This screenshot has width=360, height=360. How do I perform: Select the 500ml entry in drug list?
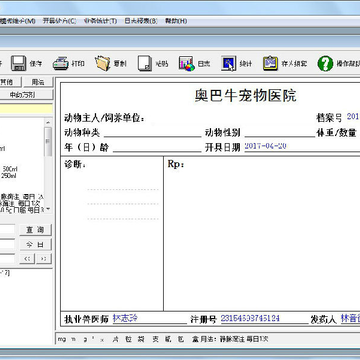(10, 169)
